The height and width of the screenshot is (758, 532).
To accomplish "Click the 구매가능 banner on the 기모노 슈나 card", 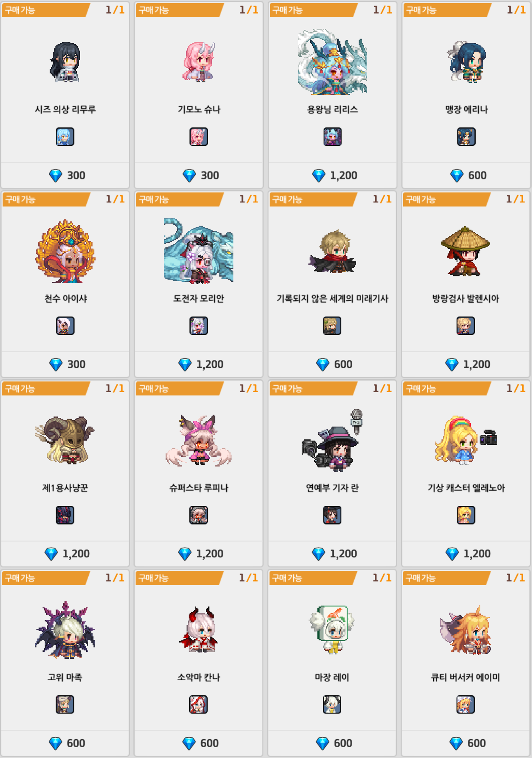I will pos(180,10).
